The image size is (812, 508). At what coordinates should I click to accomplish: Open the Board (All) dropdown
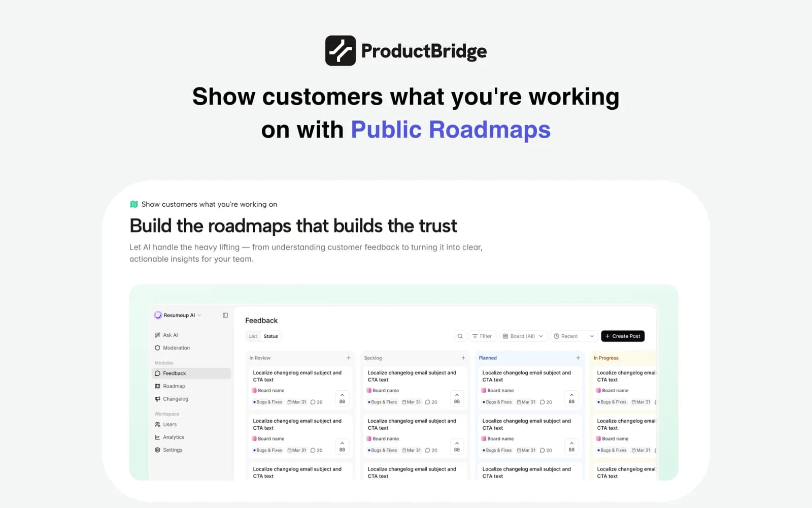pos(523,336)
